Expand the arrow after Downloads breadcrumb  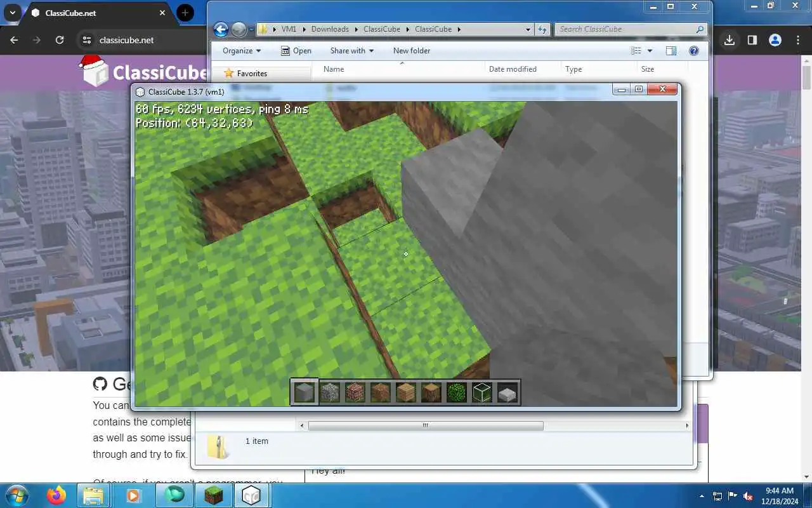click(357, 29)
